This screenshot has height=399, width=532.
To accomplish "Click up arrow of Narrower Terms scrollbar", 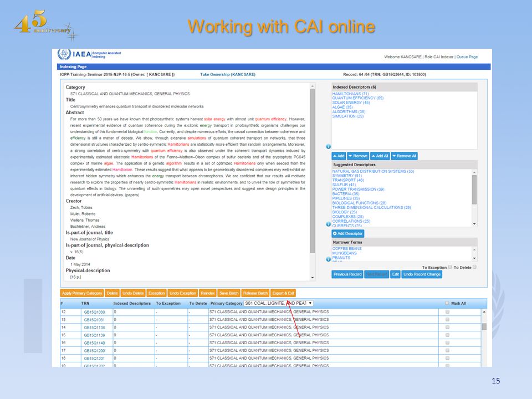I will (474, 250).
